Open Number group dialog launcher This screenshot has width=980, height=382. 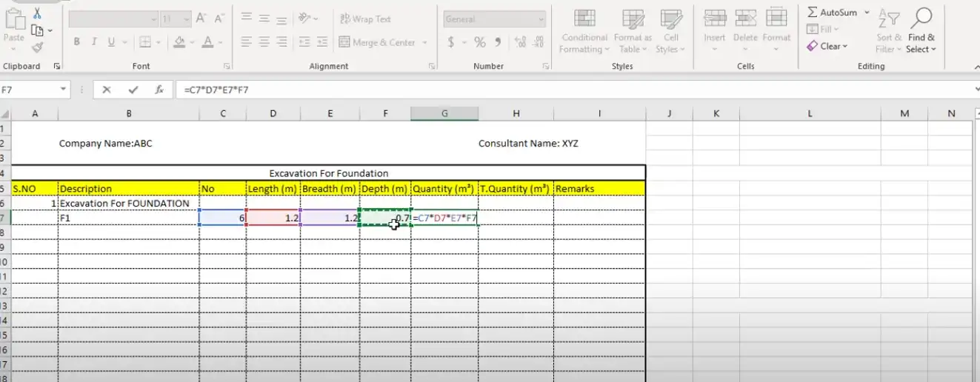pyautogui.click(x=546, y=67)
